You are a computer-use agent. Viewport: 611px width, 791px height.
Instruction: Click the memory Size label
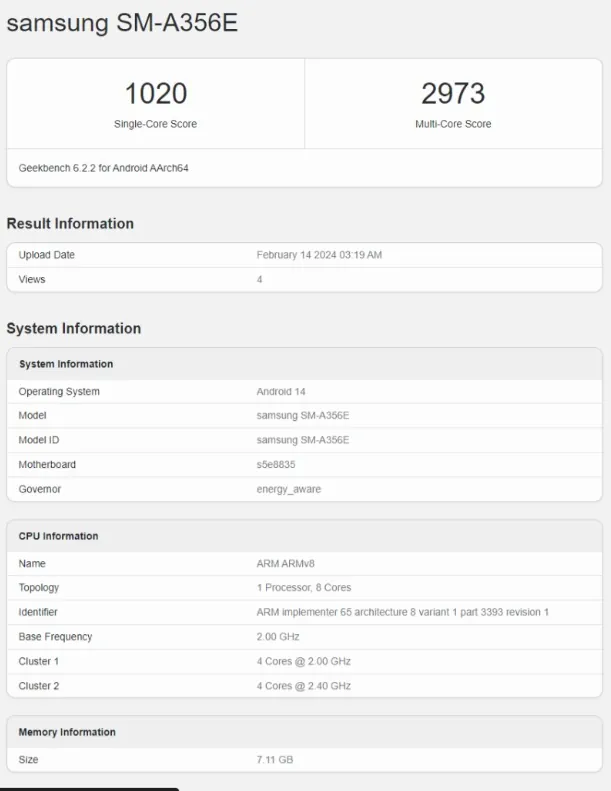28,760
